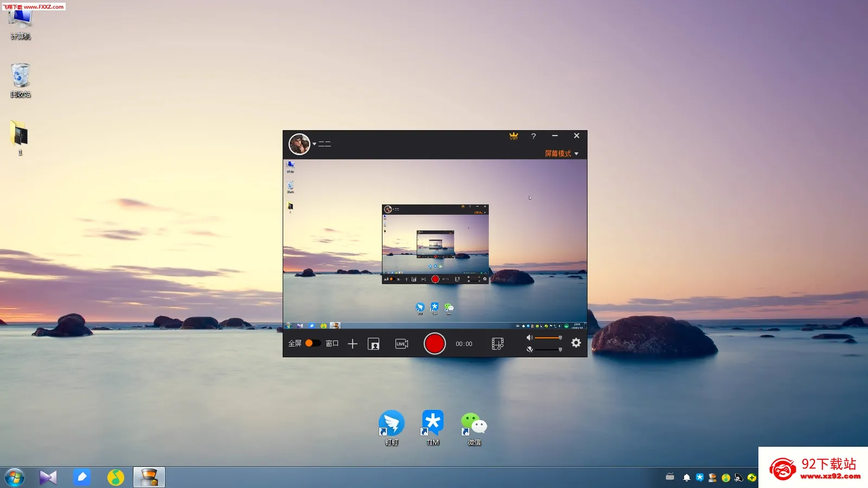The image size is (868, 488).
Task: Click the notification bell tray icon
Action: [x=686, y=478]
